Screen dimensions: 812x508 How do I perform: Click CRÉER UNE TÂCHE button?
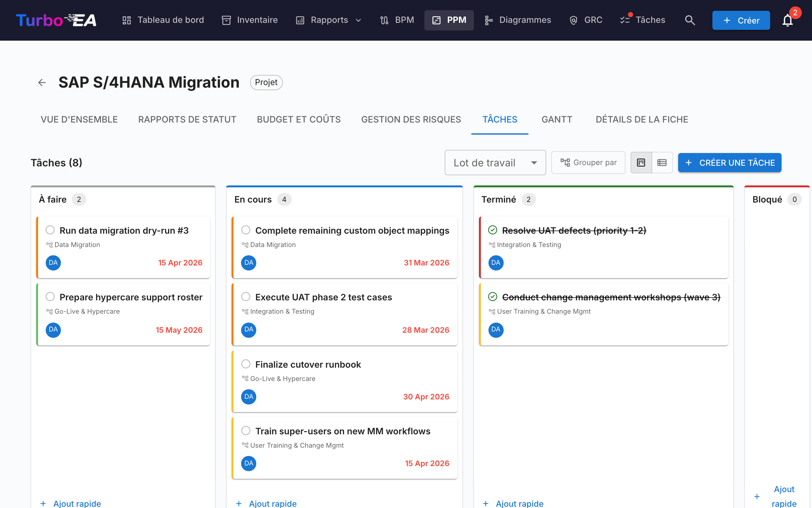point(730,163)
